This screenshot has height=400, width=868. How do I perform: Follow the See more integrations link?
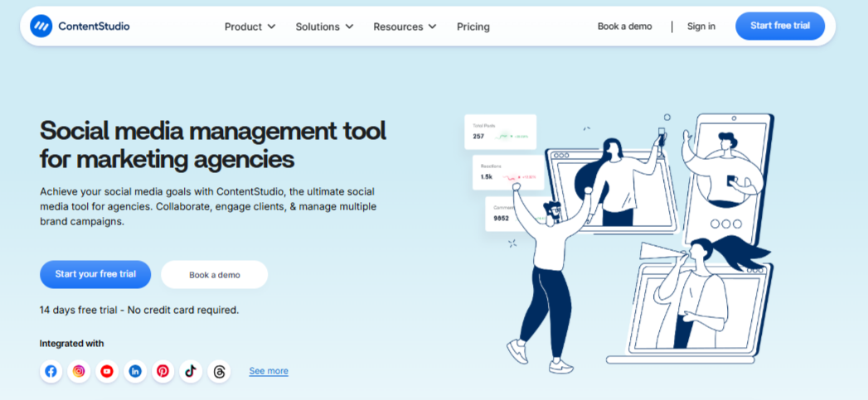pos(269,371)
